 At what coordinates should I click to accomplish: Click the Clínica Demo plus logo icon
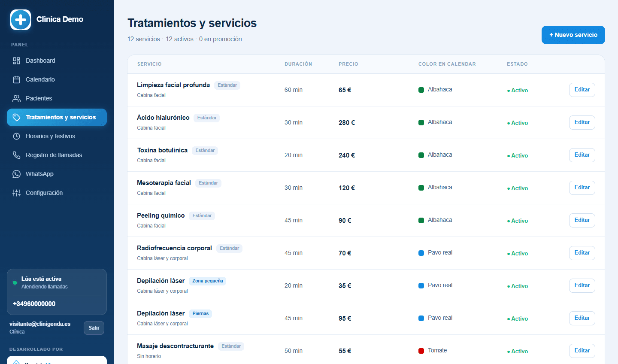(21, 20)
